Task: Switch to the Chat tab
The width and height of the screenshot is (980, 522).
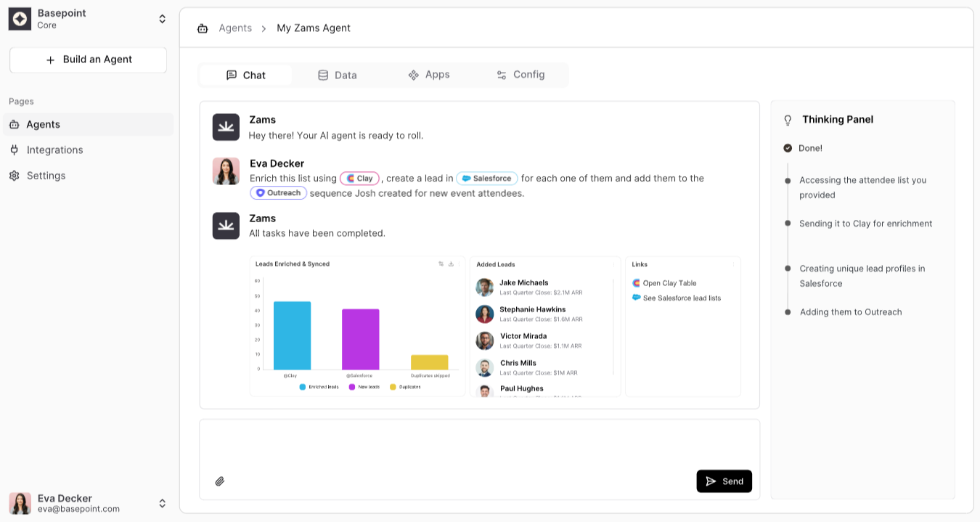Action: click(x=246, y=75)
